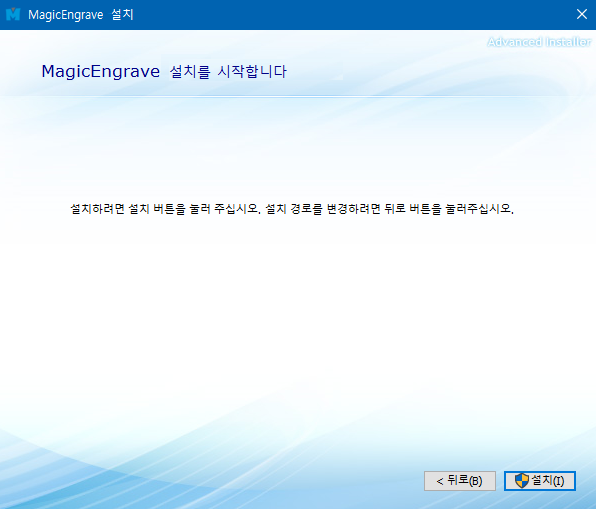Click the 설치를 시작합니다 part of heading
The image size is (596, 509).
(x=228, y=71)
